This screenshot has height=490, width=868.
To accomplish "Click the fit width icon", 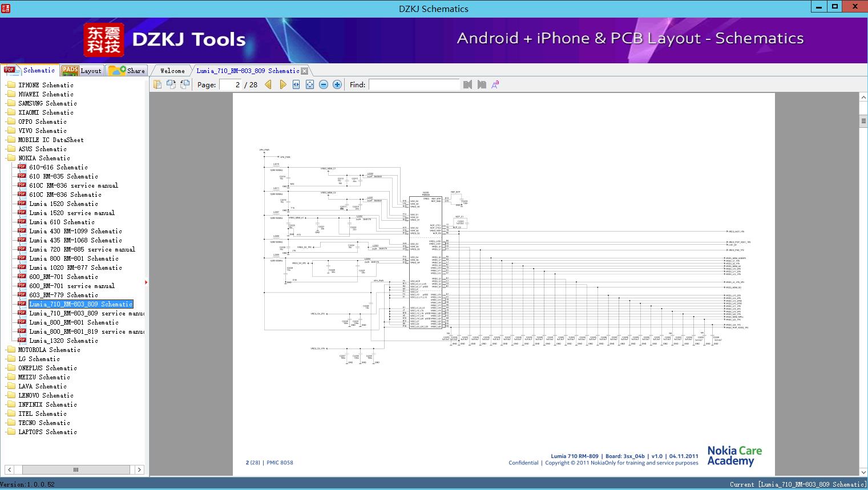I will pyautogui.click(x=296, y=84).
